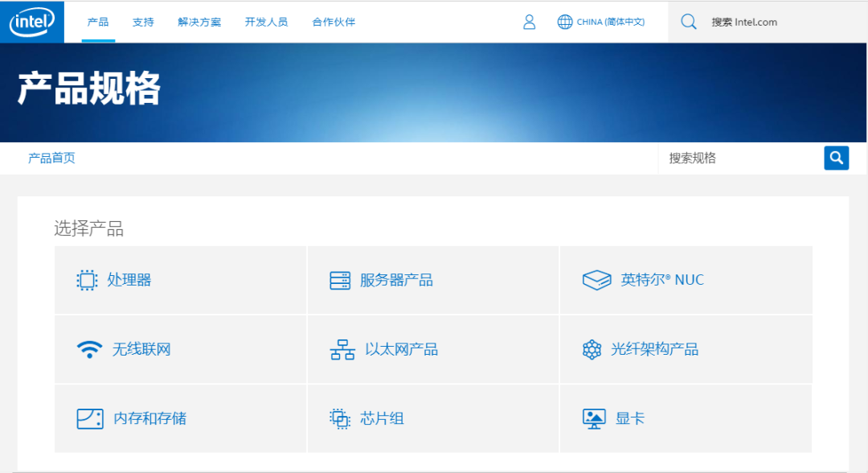Open the 显卡 link

630,419
